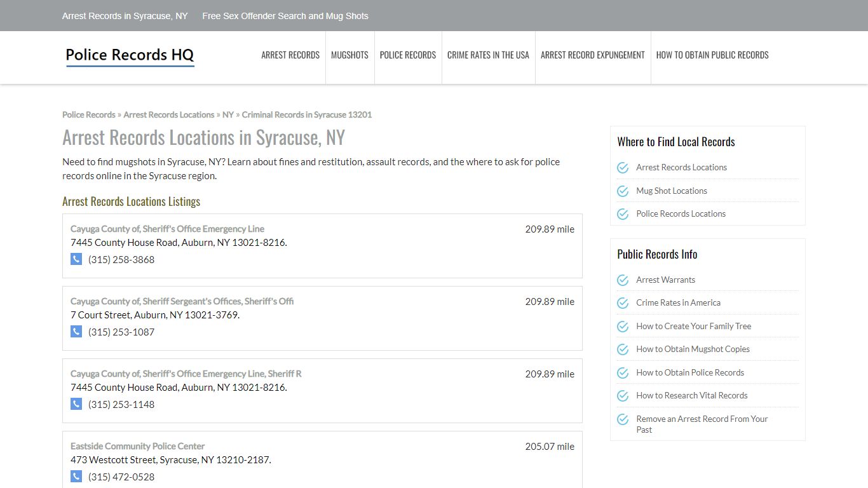The width and height of the screenshot is (868, 488).
Task: Click phone icon beside (315) 258-3868
Action: pyautogui.click(x=76, y=259)
